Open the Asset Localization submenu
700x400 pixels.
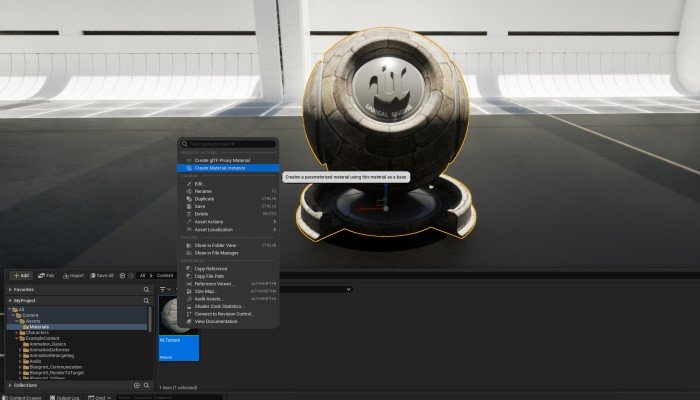pos(228,230)
